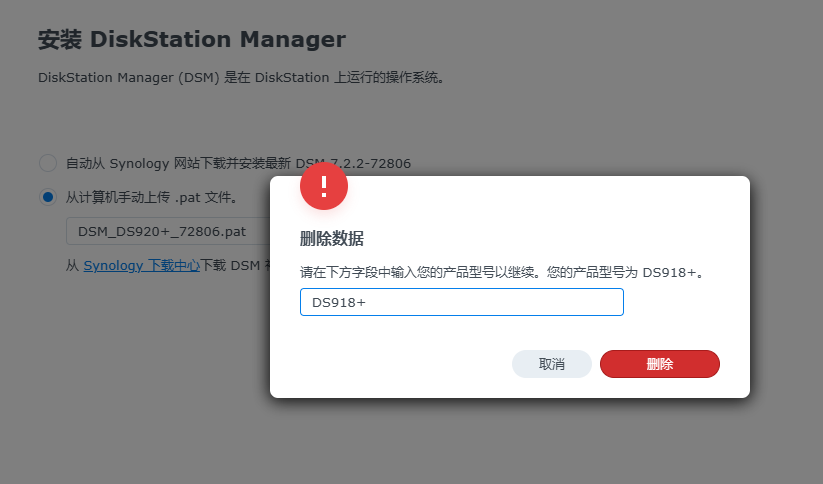This screenshot has height=484, width=823.
Task: Select the automatic download from Synology radio option
Action: (x=48, y=163)
